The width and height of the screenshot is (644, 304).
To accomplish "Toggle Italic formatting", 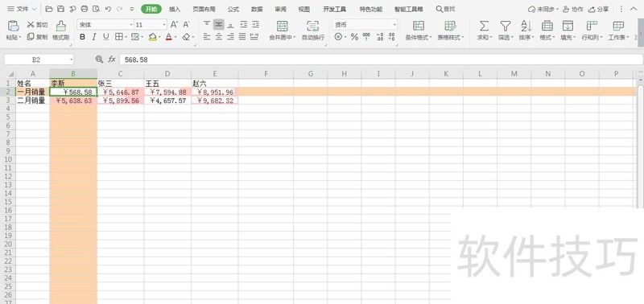I will point(94,37).
